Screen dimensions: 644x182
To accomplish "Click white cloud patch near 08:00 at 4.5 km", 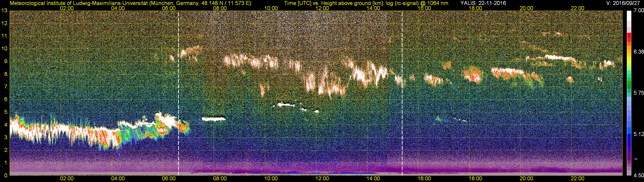I will 214,119.
